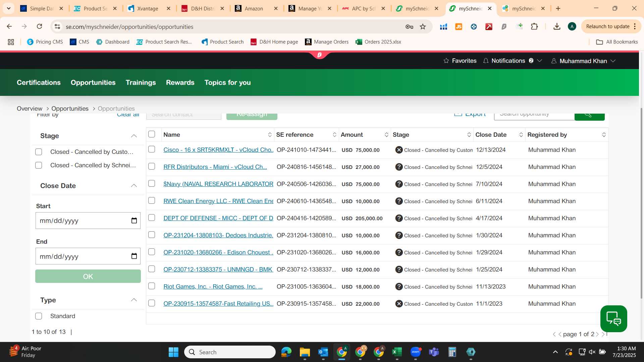Viewport: 644px width, 362px height.
Task: Sort table by Amount column
Action: 386,135
